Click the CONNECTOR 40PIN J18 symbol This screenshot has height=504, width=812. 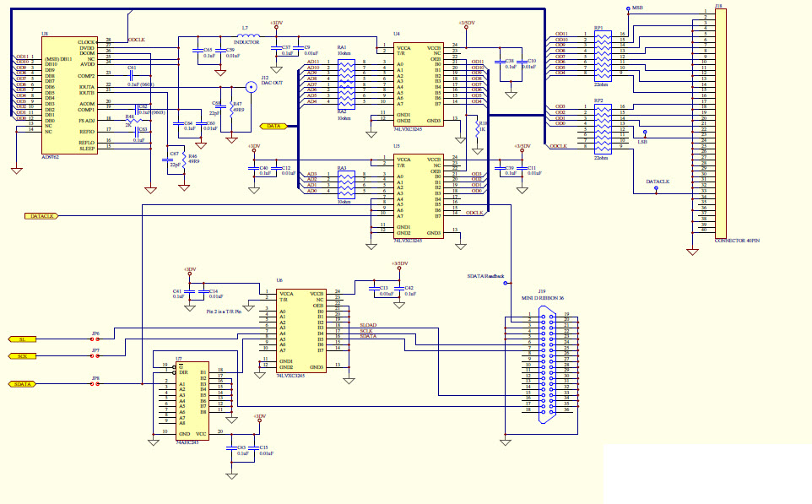[x=722, y=122]
